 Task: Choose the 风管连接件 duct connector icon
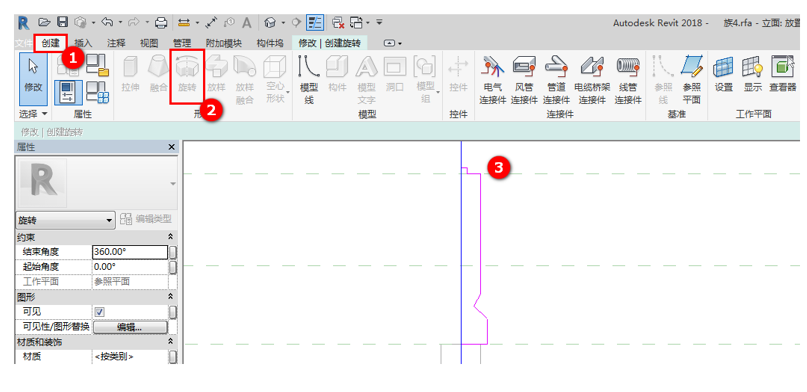(524, 80)
